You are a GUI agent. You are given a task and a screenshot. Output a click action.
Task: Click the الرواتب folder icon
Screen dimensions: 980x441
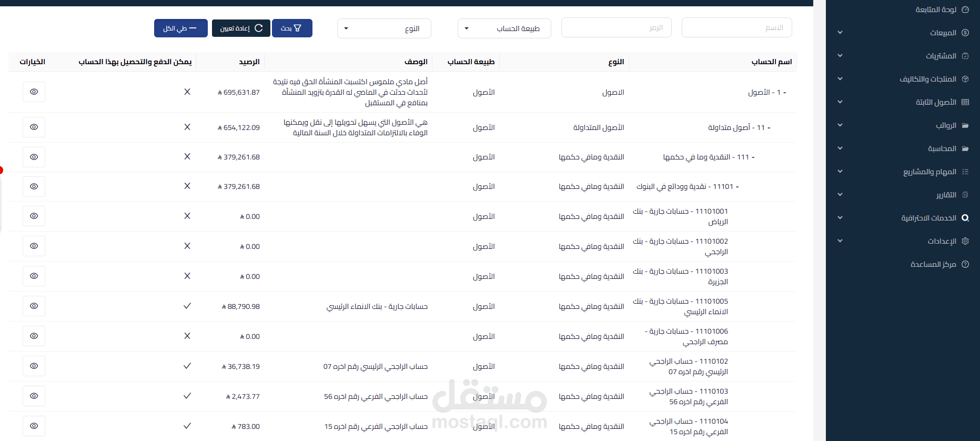point(965,125)
